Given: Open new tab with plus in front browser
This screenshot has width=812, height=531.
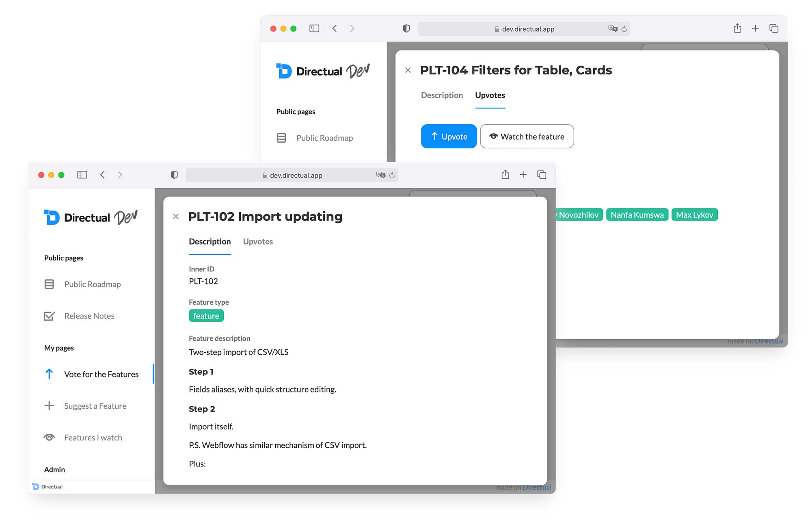Looking at the screenshot, I should click(523, 175).
